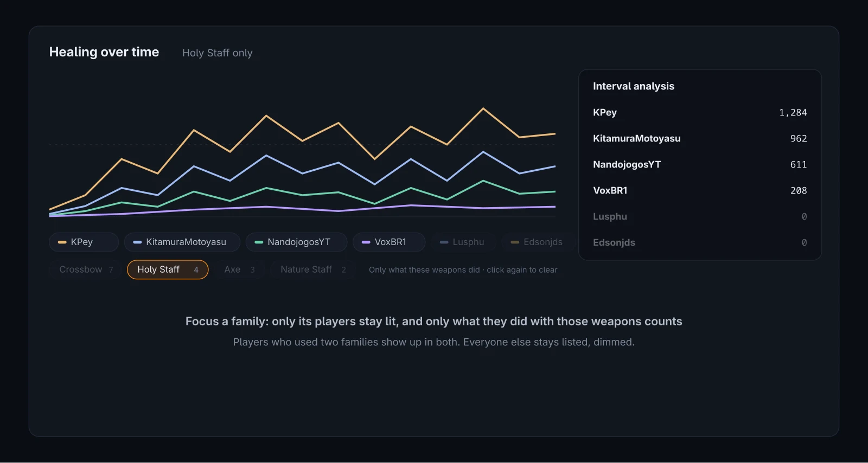Screen dimensions: 868x463
Task: Clear the active Holy Staff filter
Action: (168, 269)
